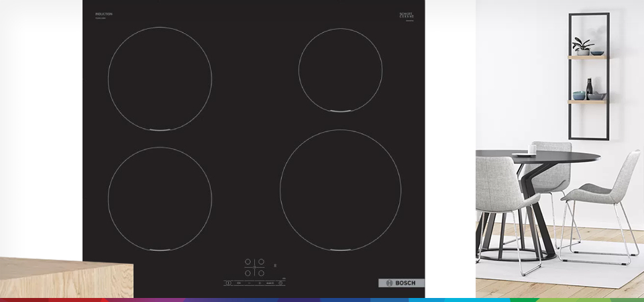Click the Bosch logo badge
The height and width of the screenshot is (302, 644).
click(x=401, y=283)
